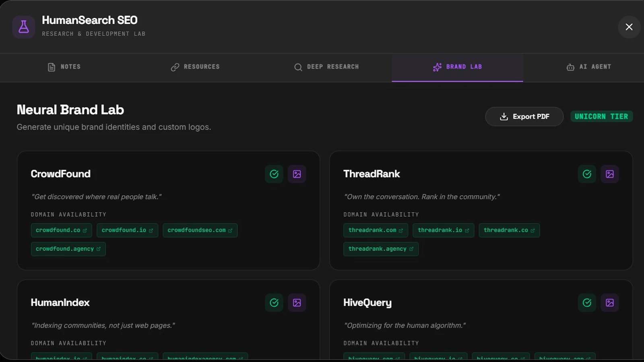Go to the AI Agent tab
Screen dimensions: 644x362
(588, 67)
